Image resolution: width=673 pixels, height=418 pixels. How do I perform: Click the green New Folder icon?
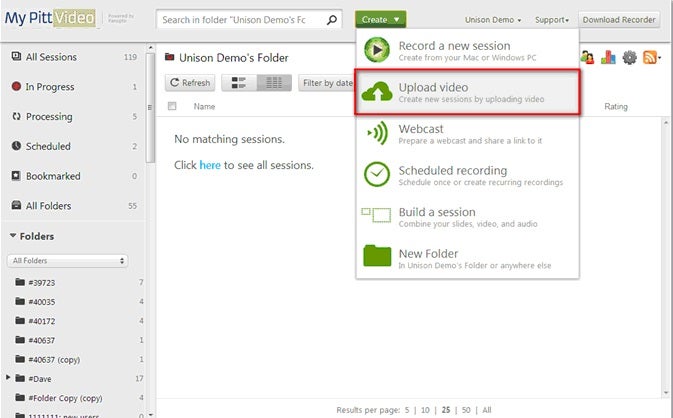377,256
